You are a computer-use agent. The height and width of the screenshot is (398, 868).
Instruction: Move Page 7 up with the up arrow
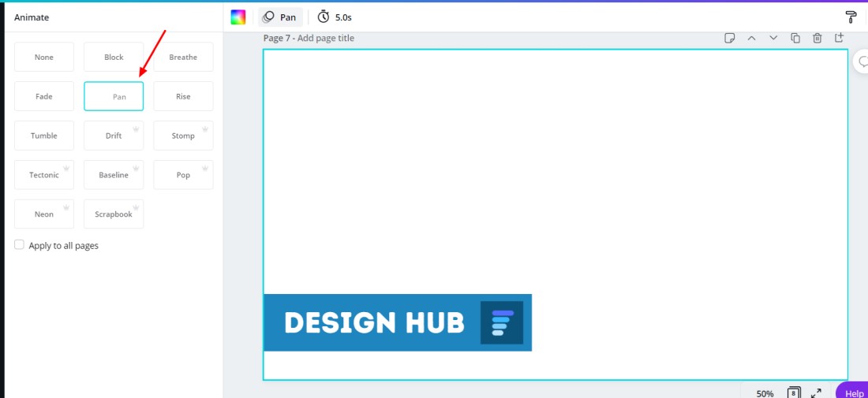point(751,38)
